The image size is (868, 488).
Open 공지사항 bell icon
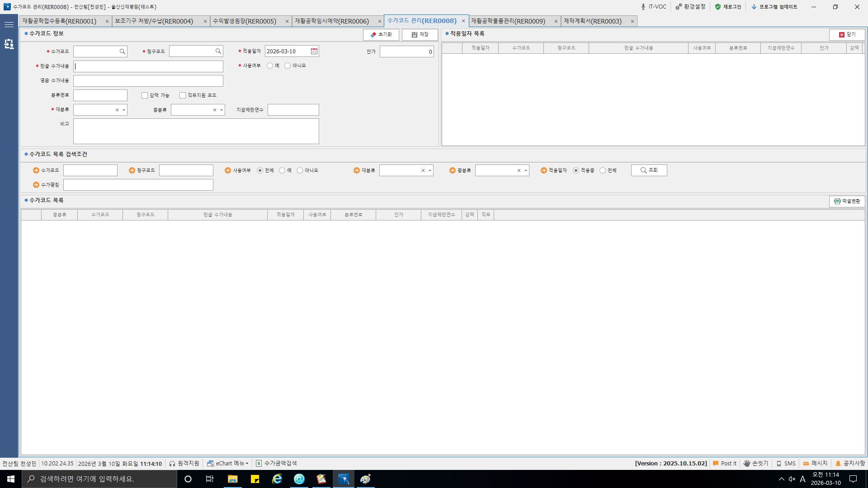838,464
